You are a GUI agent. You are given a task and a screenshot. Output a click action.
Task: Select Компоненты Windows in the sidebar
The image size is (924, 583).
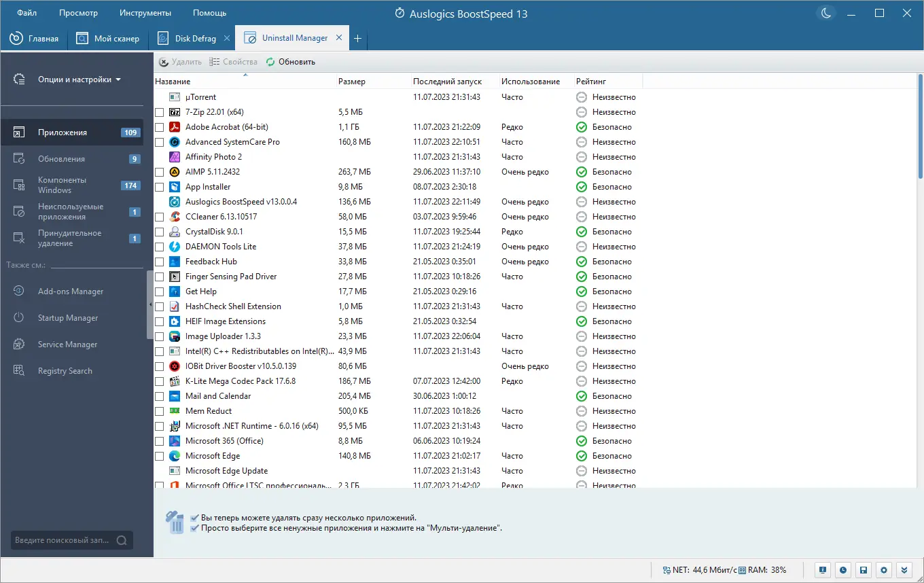71,185
